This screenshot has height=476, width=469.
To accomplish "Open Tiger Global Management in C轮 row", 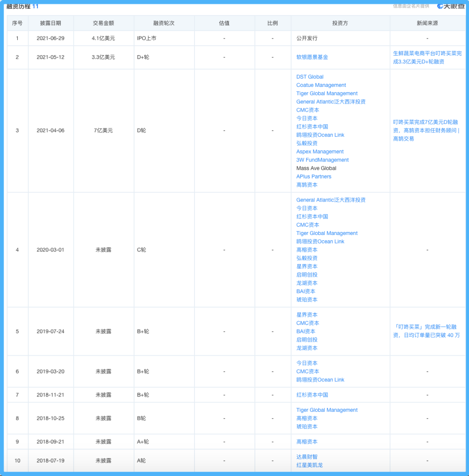I will tap(327, 233).
